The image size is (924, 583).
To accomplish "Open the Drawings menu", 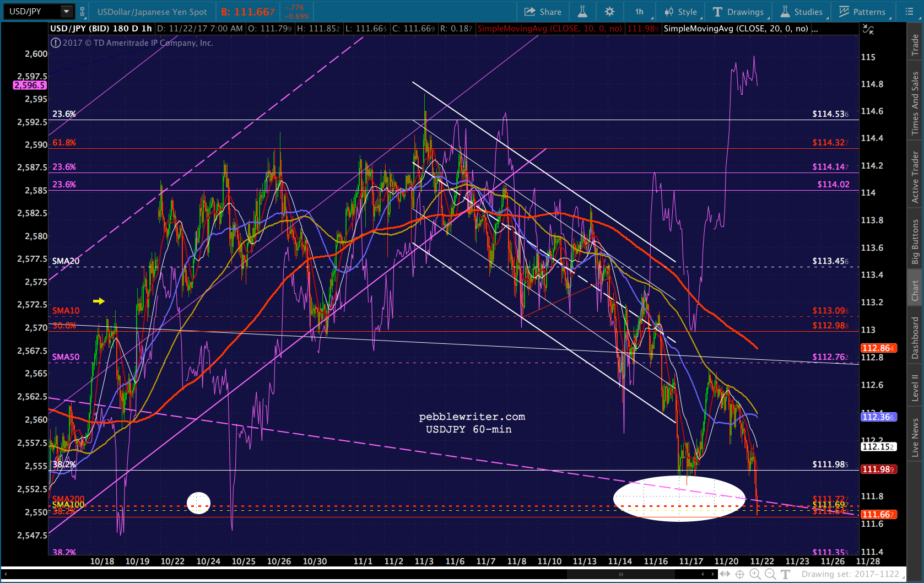I will 738,12.
